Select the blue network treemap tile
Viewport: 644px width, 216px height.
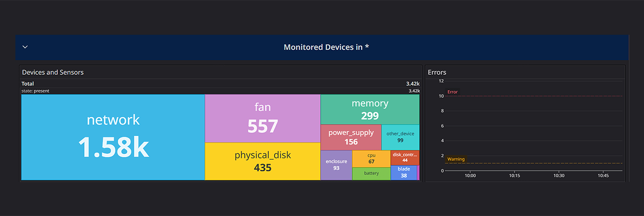click(113, 137)
